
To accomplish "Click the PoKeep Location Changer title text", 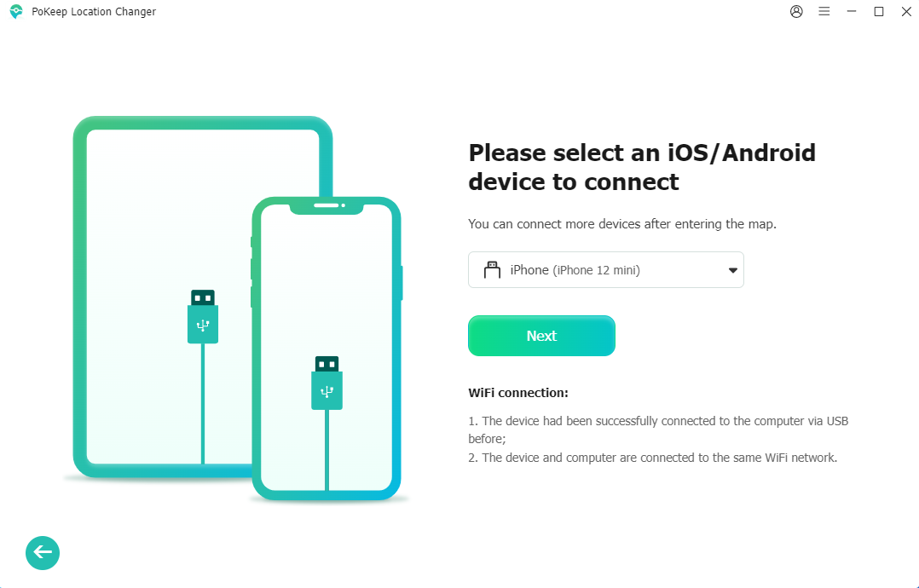I will [94, 12].
